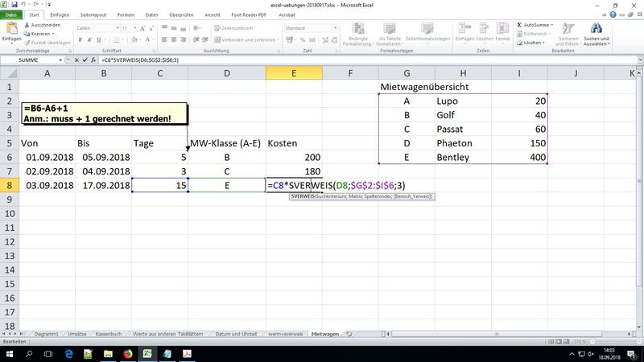Open the Formeln ribbon tab
Image resolution: width=644 pixels, height=362 pixels.
pyautogui.click(x=125, y=14)
